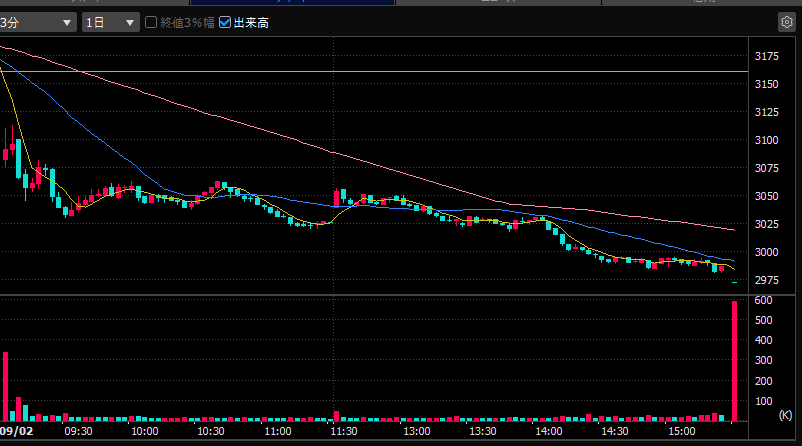This screenshot has height=446, width=802.
Task: Click the arrow on the 1日 combo box
Action: point(130,23)
